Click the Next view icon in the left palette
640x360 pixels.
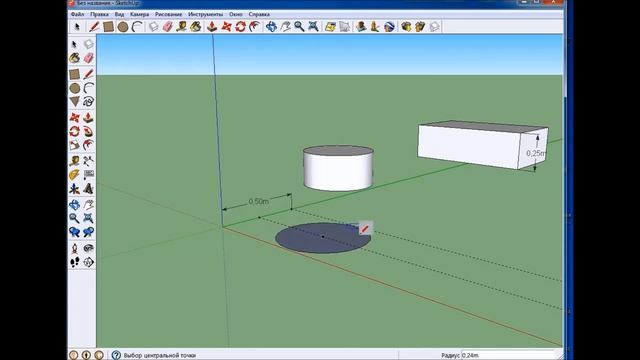tap(88, 232)
